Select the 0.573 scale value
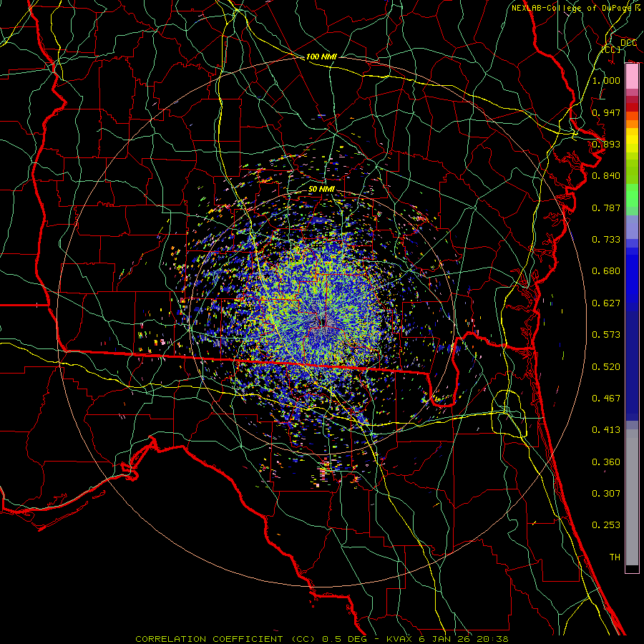 point(606,335)
